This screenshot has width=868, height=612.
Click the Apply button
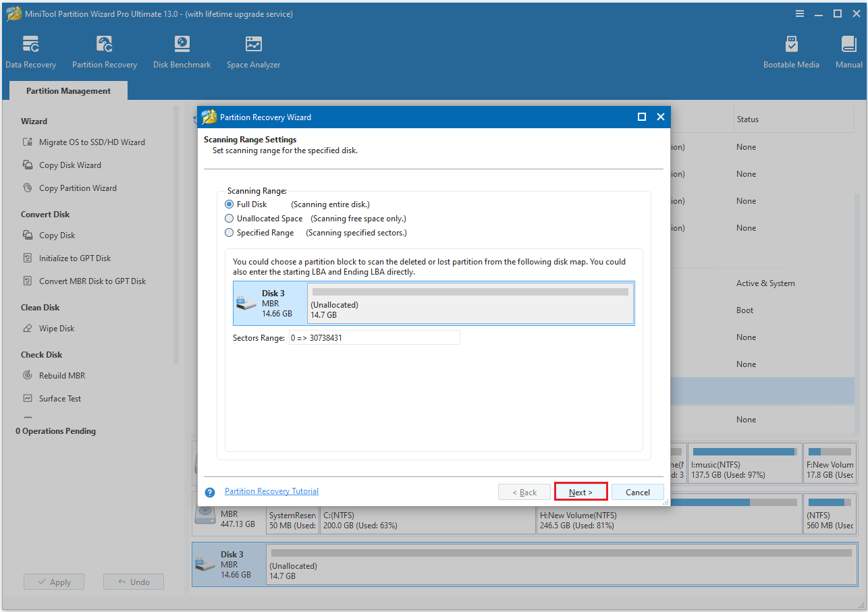[x=54, y=582]
